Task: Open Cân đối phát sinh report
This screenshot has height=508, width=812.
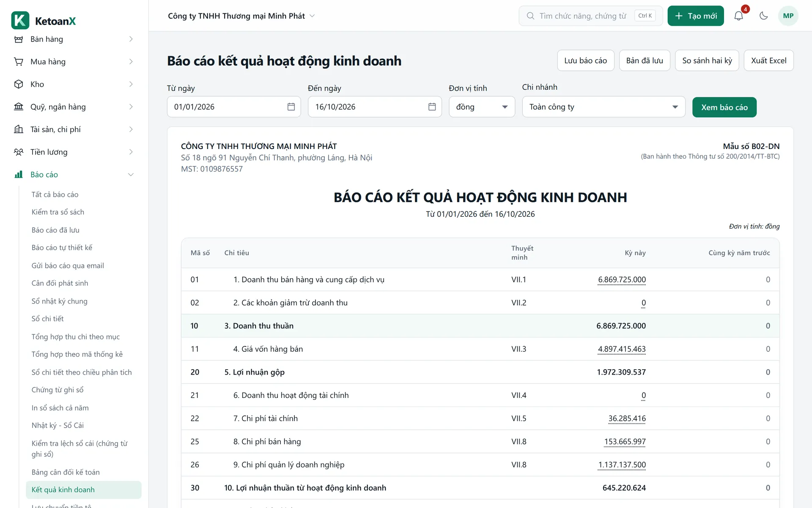Action: pos(60,283)
